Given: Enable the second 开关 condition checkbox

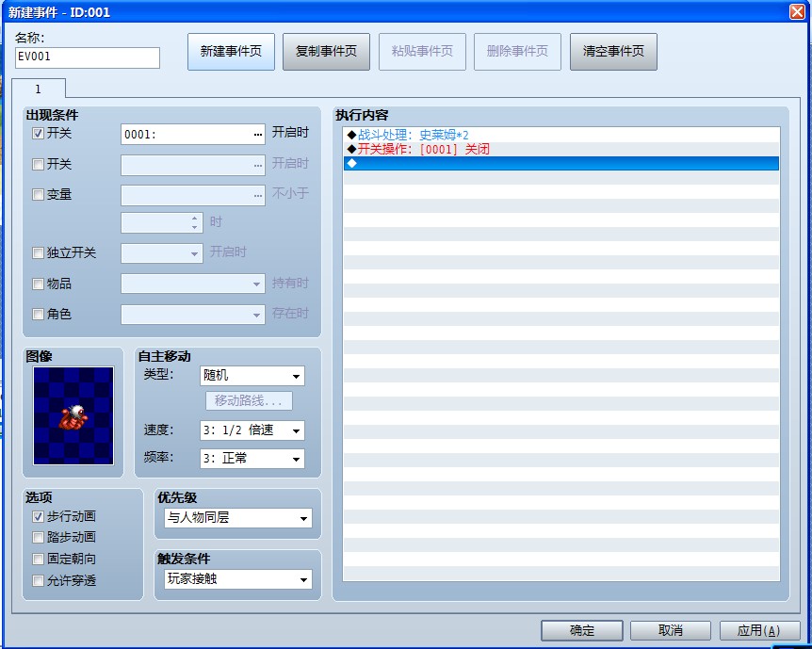Looking at the screenshot, I should tap(38, 165).
